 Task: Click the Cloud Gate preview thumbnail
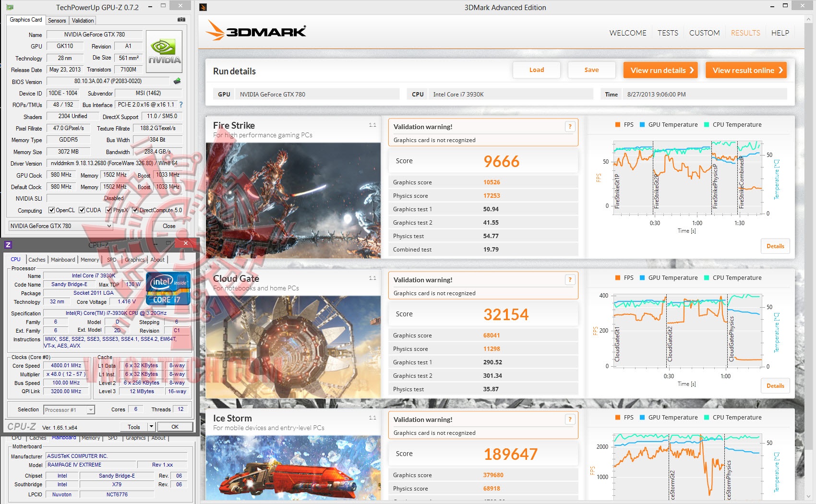click(293, 347)
